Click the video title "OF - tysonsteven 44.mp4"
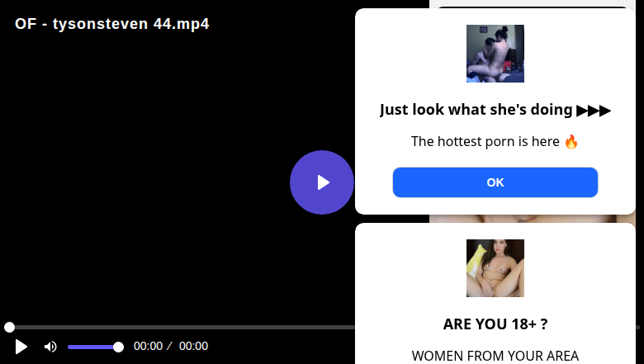Viewport: 644px width, 364px height. coord(112,24)
